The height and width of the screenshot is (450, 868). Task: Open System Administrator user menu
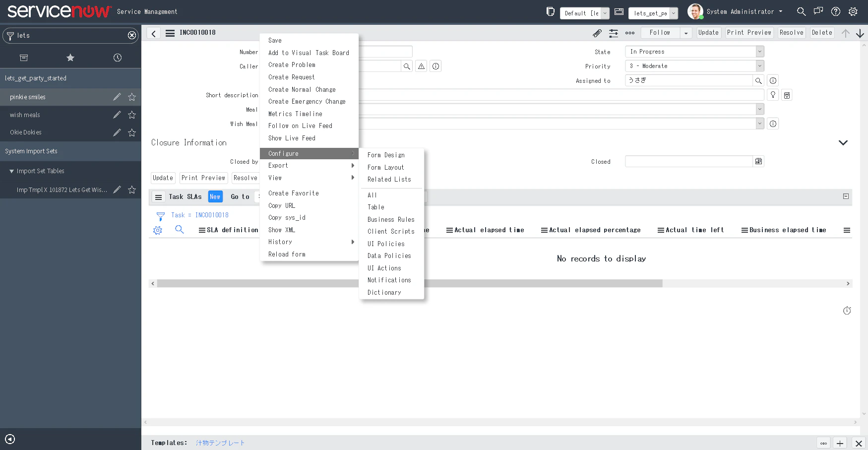tap(735, 11)
